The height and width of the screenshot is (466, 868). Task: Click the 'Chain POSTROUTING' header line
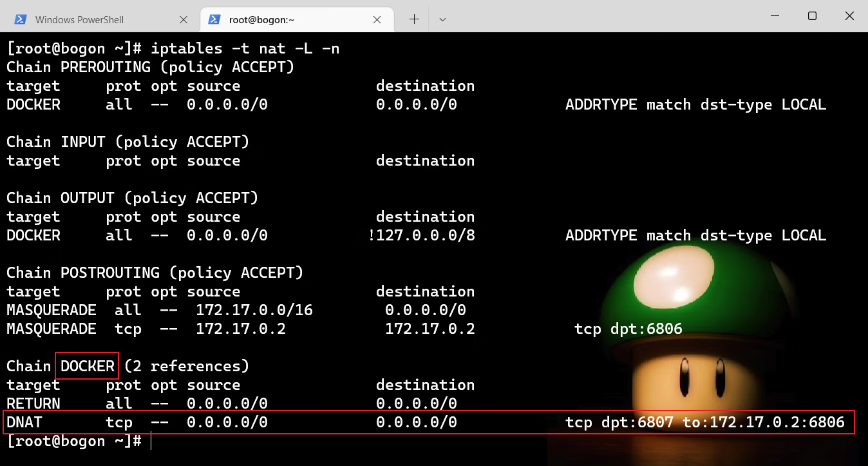[155, 273]
